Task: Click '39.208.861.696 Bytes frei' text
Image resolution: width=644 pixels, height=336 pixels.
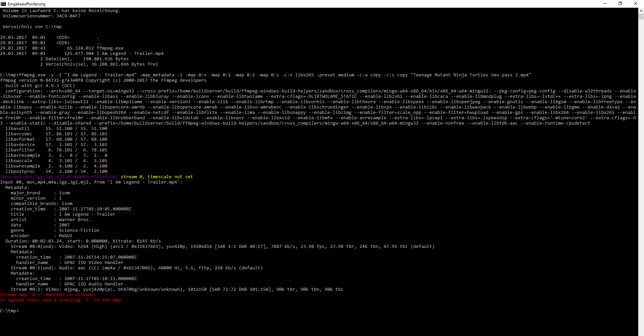Action: tap(125, 64)
